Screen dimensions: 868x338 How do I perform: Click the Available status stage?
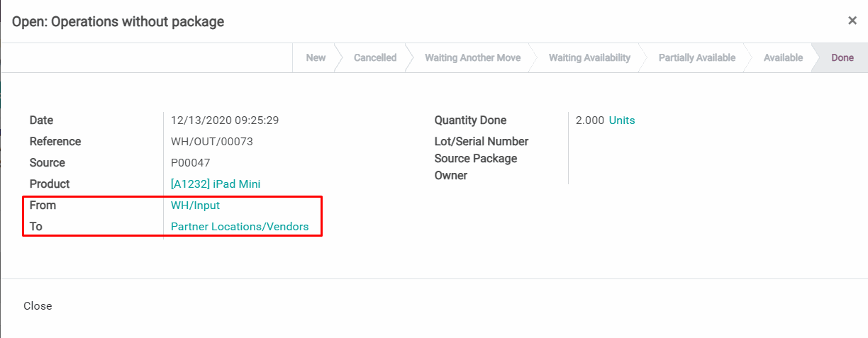783,58
